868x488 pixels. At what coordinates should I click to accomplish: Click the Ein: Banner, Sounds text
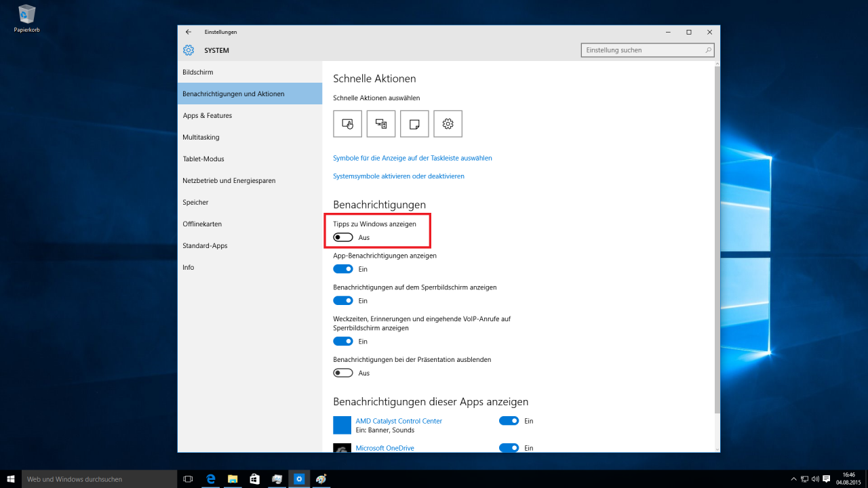coord(384,430)
